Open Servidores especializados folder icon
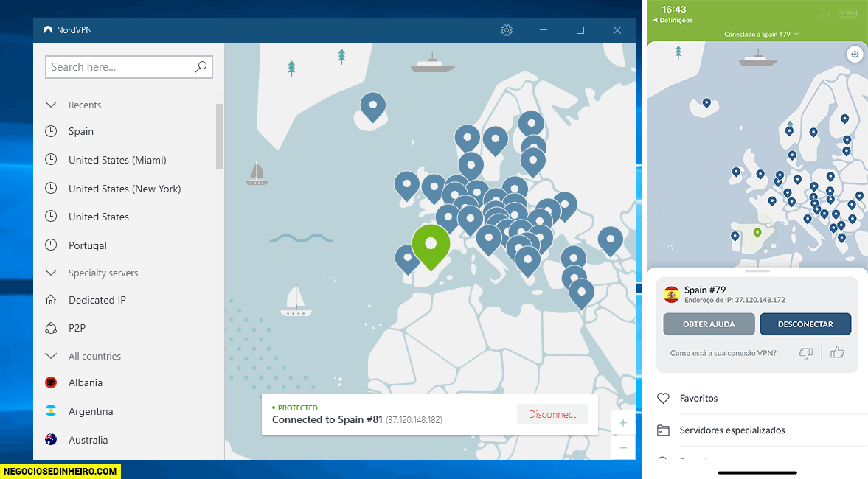This screenshot has width=868, height=479. [x=663, y=430]
